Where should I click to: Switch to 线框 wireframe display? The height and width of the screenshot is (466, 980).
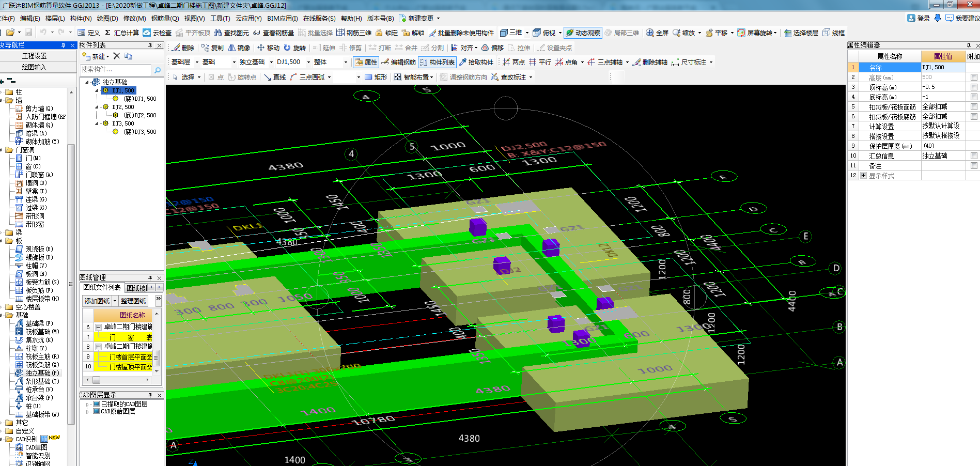pos(834,33)
